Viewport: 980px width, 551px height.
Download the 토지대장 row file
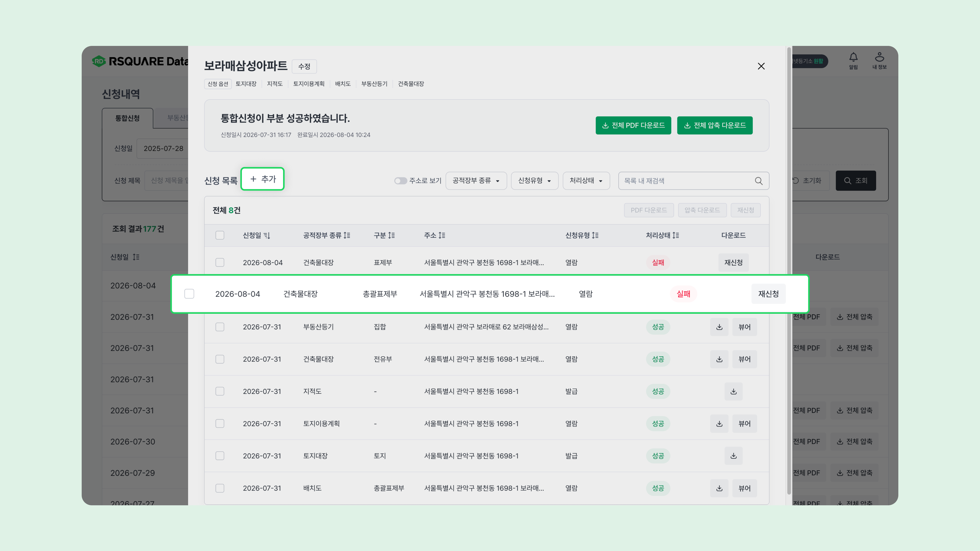(x=733, y=456)
